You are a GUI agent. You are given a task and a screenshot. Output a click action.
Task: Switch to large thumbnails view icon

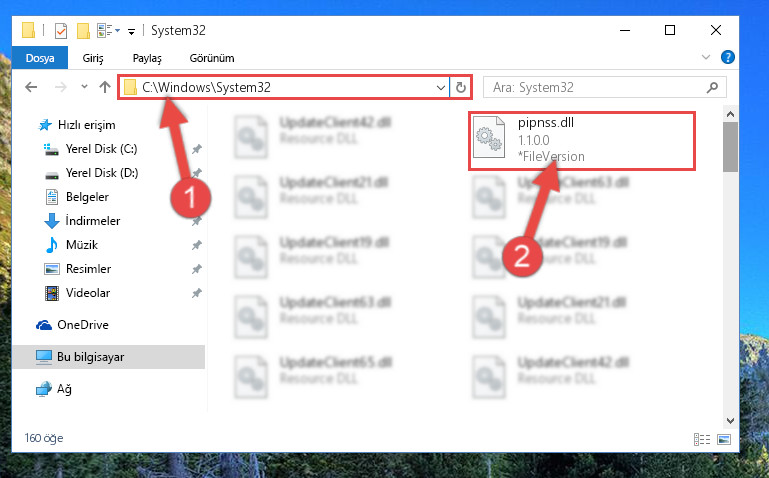(724, 439)
